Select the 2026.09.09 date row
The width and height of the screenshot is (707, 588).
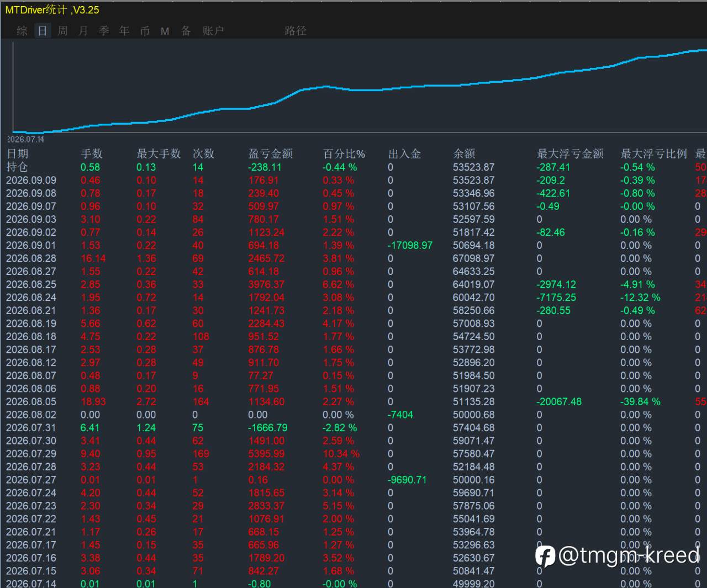point(31,180)
